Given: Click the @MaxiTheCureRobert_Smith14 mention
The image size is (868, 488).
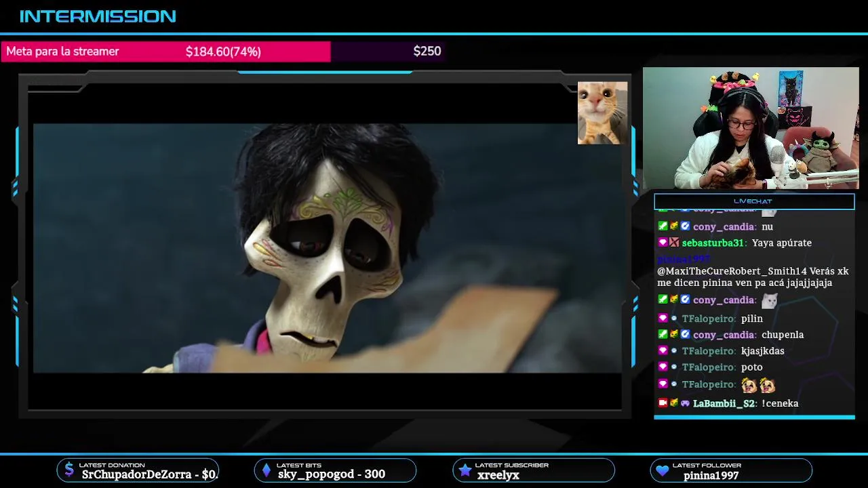Looking at the screenshot, I should (x=732, y=271).
